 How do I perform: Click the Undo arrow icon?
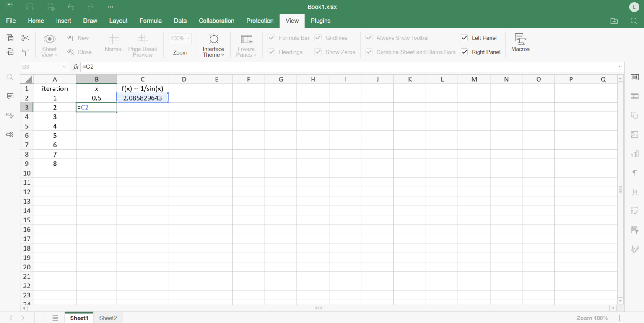tap(70, 7)
